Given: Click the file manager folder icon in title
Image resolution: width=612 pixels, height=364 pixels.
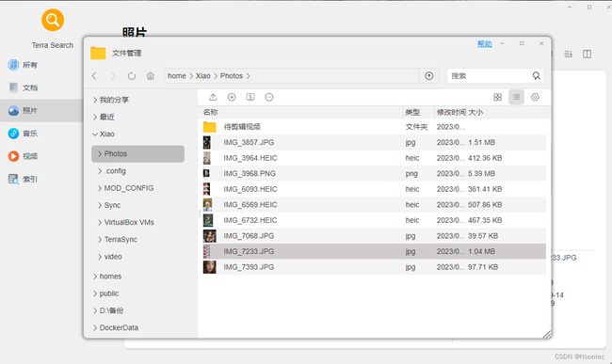Looking at the screenshot, I should tap(98, 53).
